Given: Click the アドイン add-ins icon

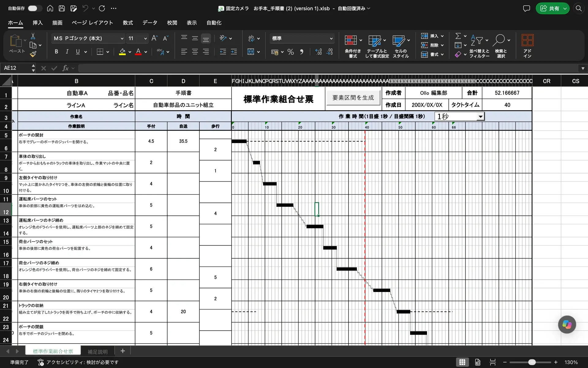Looking at the screenshot, I should (527, 46).
